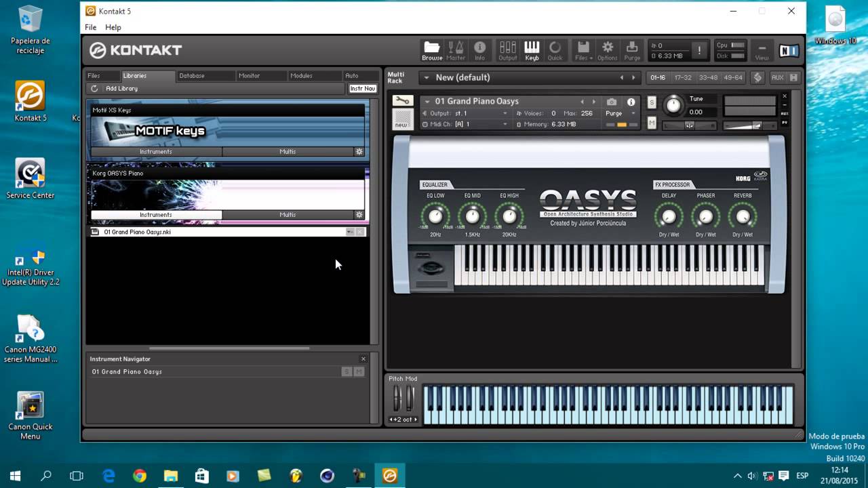Click the Purge toolbar icon
Viewport: 868px width, 488px height.
tap(632, 50)
